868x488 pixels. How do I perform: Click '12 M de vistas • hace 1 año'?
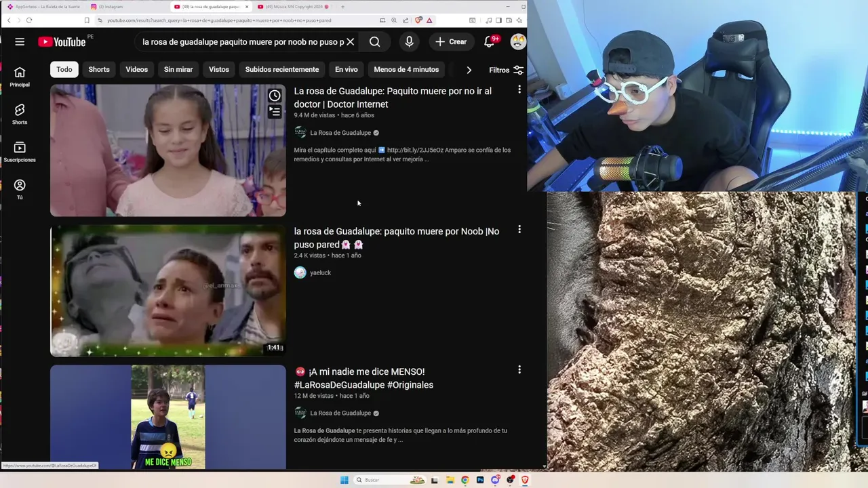pyautogui.click(x=332, y=396)
